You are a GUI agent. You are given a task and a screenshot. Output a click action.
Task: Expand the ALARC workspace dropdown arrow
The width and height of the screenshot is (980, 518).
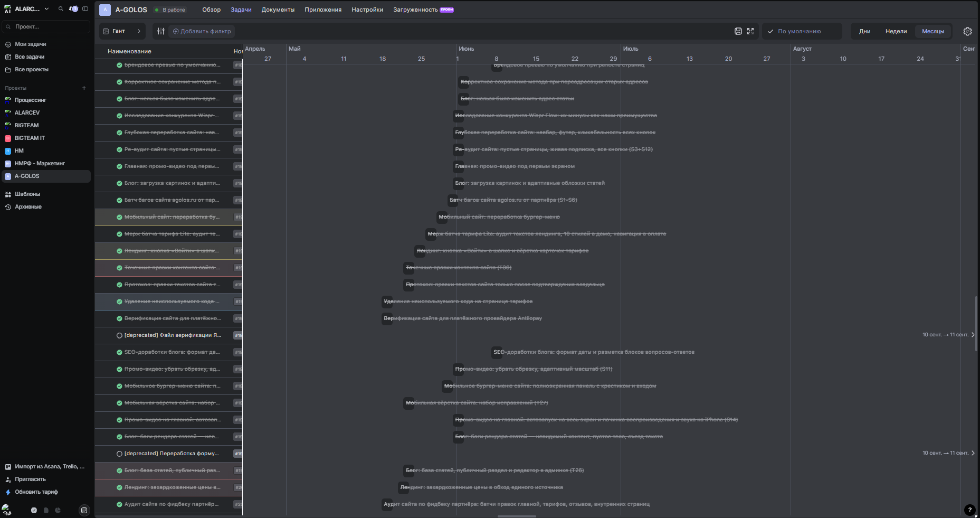tap(46, 9)
